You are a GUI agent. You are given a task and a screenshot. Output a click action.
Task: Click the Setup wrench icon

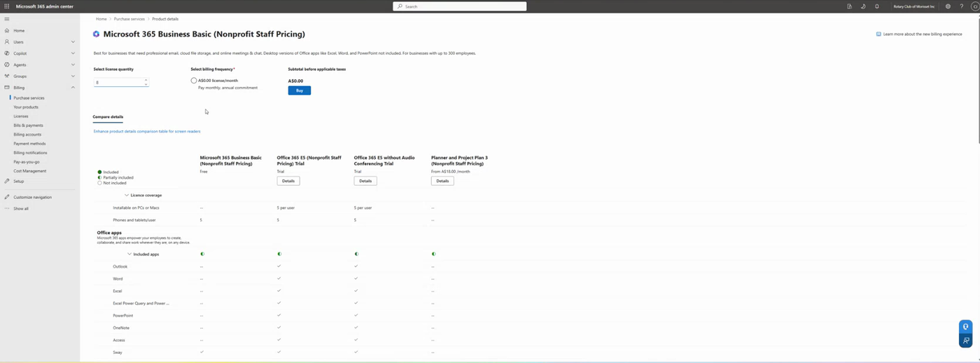click(7, 181)
